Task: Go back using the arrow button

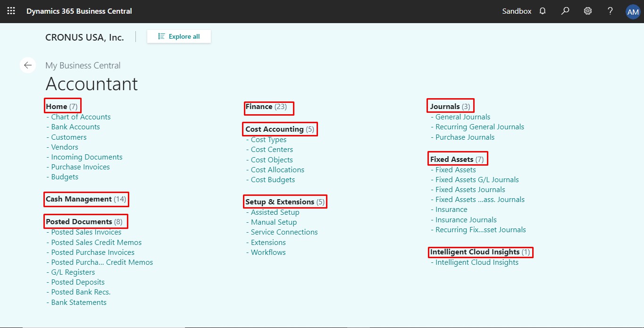Action: [28, 65]
